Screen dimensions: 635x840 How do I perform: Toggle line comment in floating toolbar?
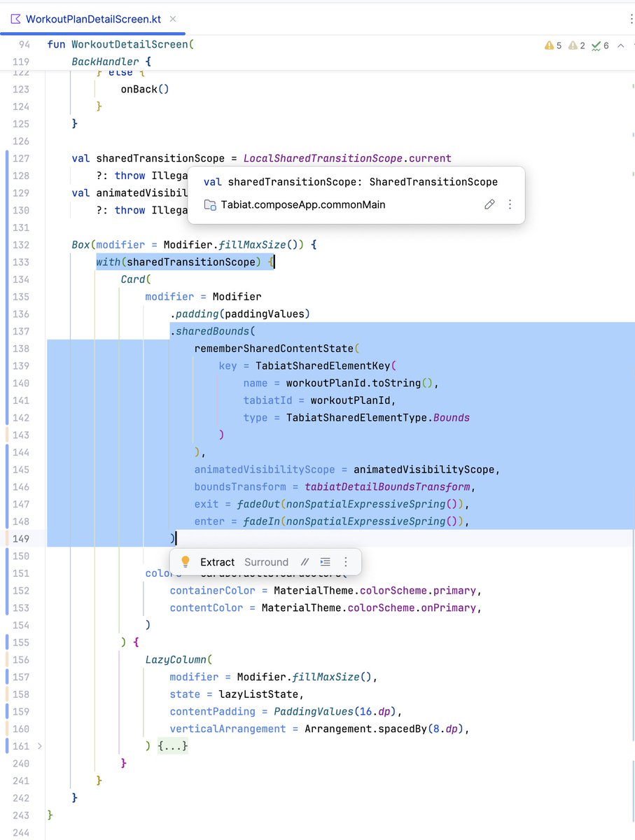click(x=305, y=562)
